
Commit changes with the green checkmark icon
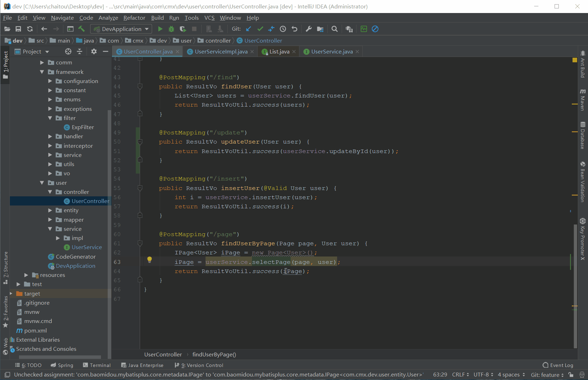[x=260, y=29]
